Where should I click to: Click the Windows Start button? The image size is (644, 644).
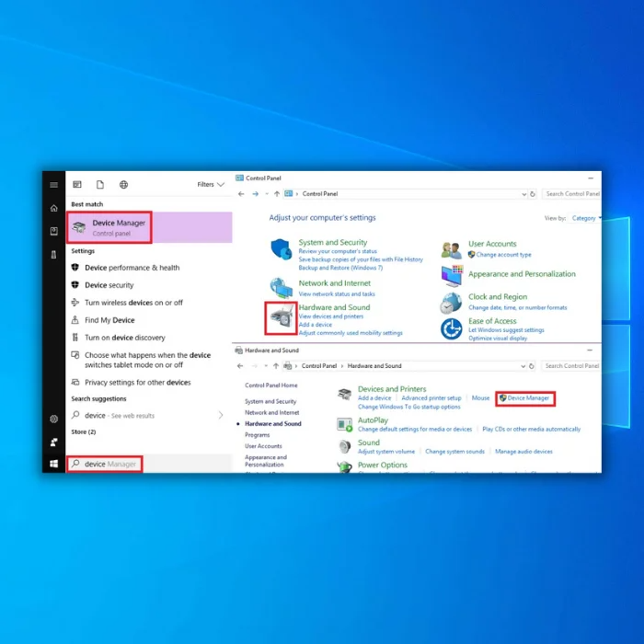pyautogui.click(x=53, y=464)
